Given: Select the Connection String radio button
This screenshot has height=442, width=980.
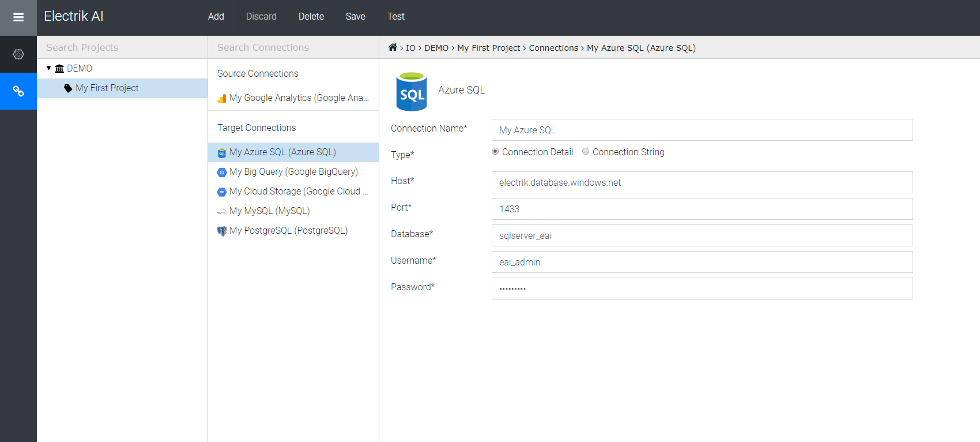Looking at the screenshot, I should tap(586, 152).
